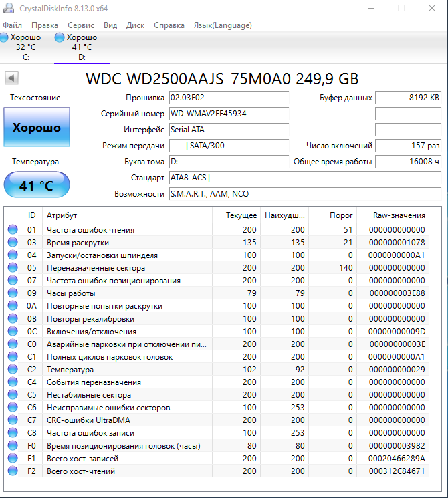
Task: Click status icon of attribute F0 Время позиционирования головок
Action: coord(13,445)
